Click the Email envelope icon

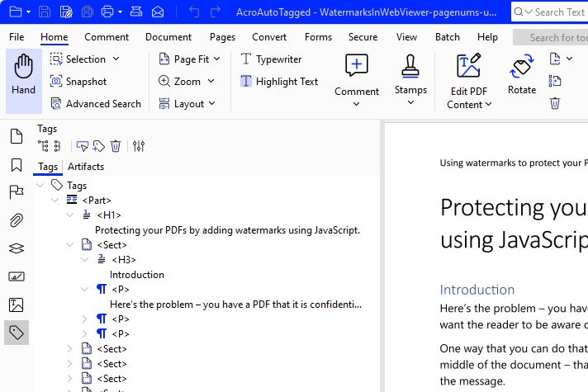pos(158,12)
